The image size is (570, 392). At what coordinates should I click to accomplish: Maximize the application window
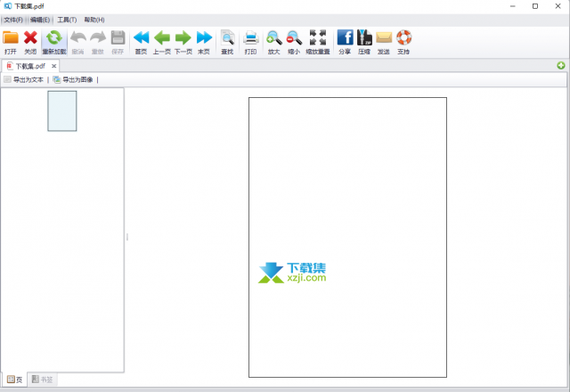click(x=535, y=6)
